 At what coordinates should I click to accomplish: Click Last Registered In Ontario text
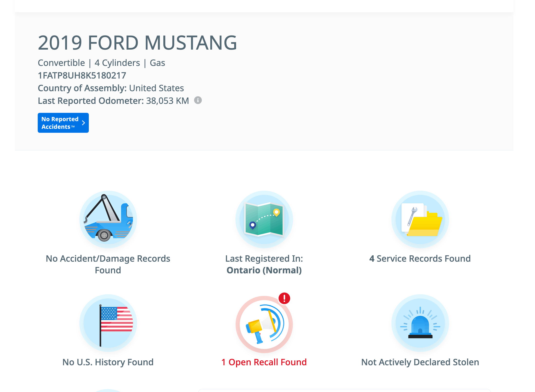point(264,264)
